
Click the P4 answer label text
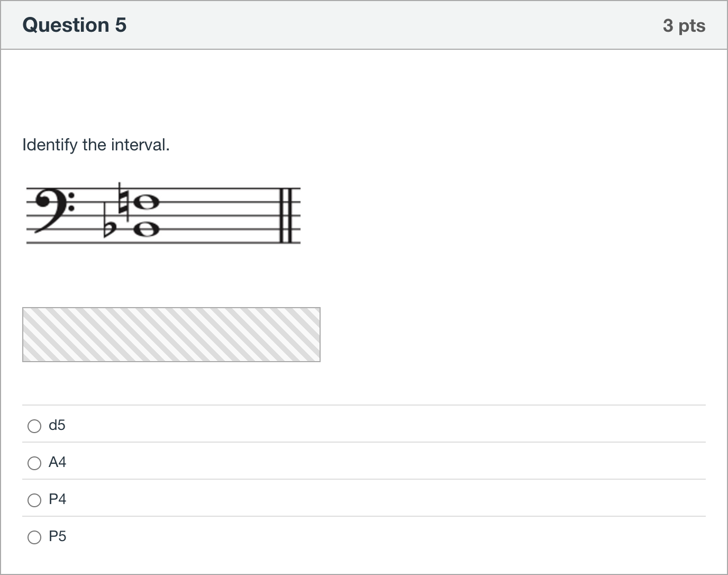coord(57,499)
